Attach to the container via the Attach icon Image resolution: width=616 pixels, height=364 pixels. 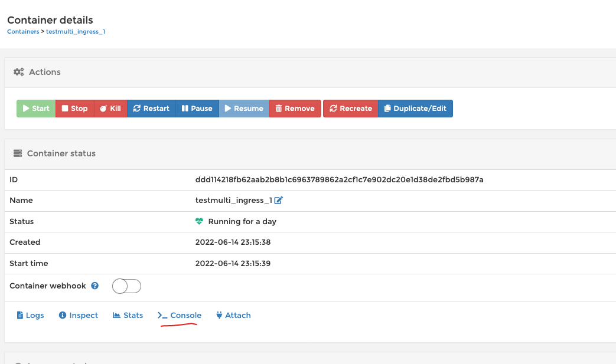[219, 315]
